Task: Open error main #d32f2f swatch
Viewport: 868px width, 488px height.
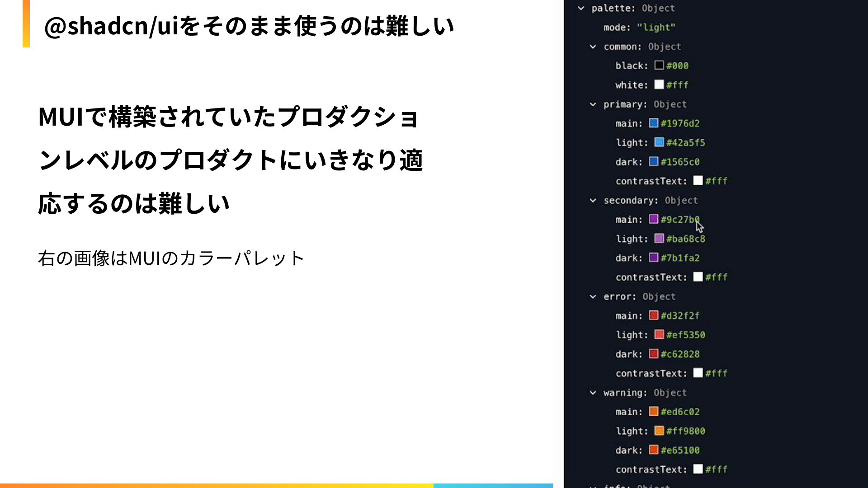Action: click(654, 315)
